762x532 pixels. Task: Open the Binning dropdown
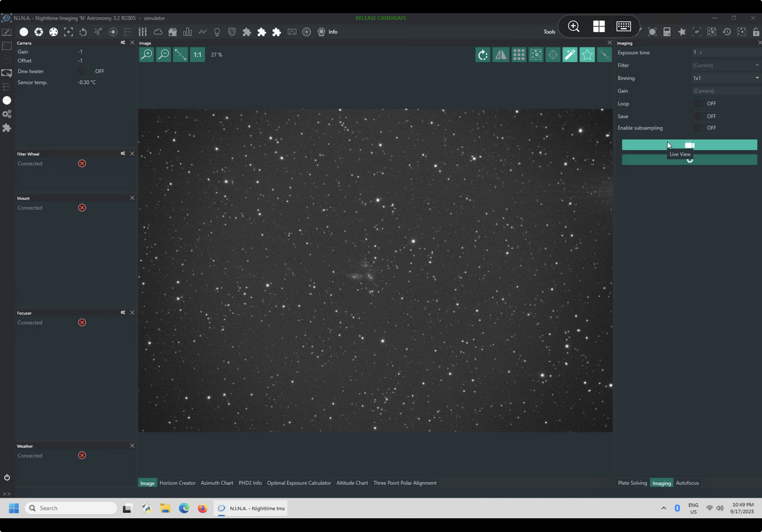click(726, 78)
